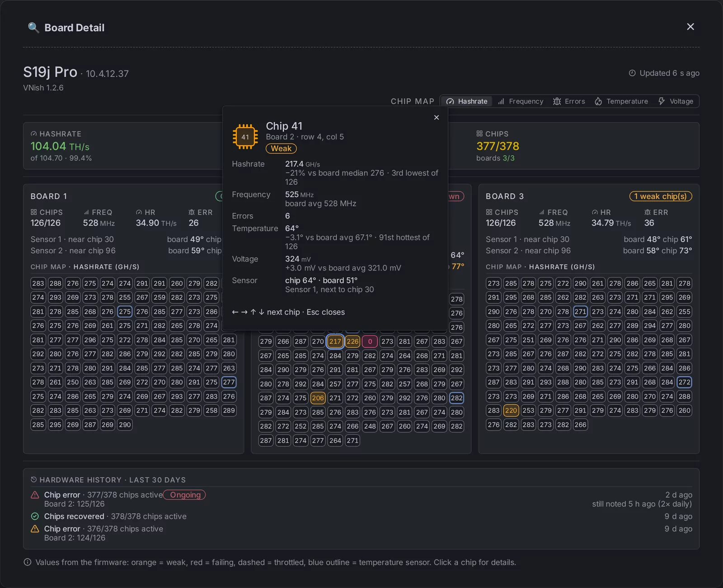Click the Board 1 ERR bug icon
The width and height of the screenshot is (723, 588).
192,212
